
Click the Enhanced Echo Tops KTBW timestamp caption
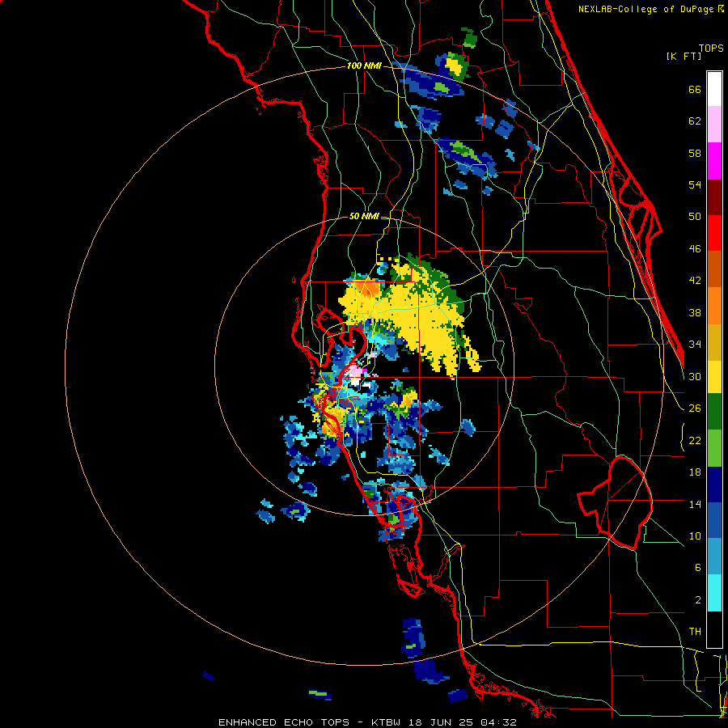tap(367, 722)
